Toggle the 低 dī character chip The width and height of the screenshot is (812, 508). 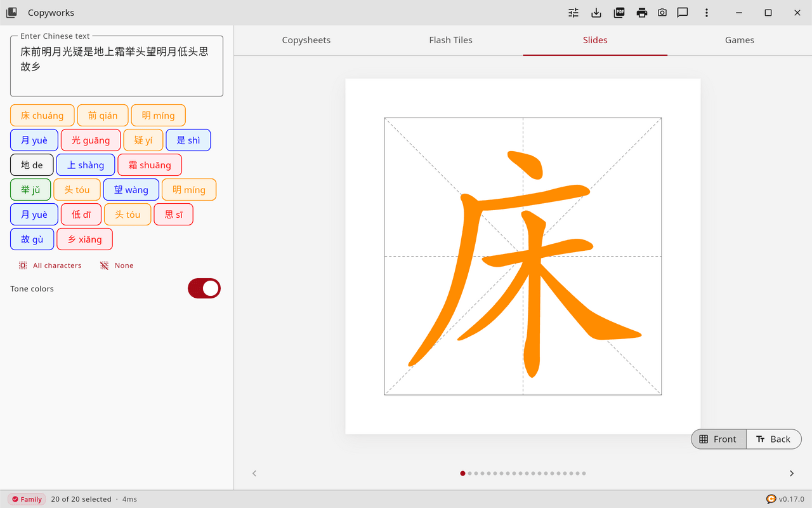[81, 215]
